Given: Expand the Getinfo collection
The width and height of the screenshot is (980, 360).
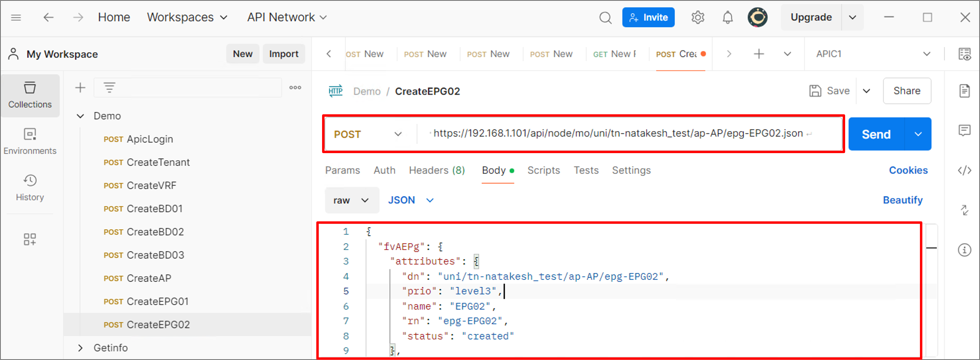Looking at the screenshot, I should 80,347.
